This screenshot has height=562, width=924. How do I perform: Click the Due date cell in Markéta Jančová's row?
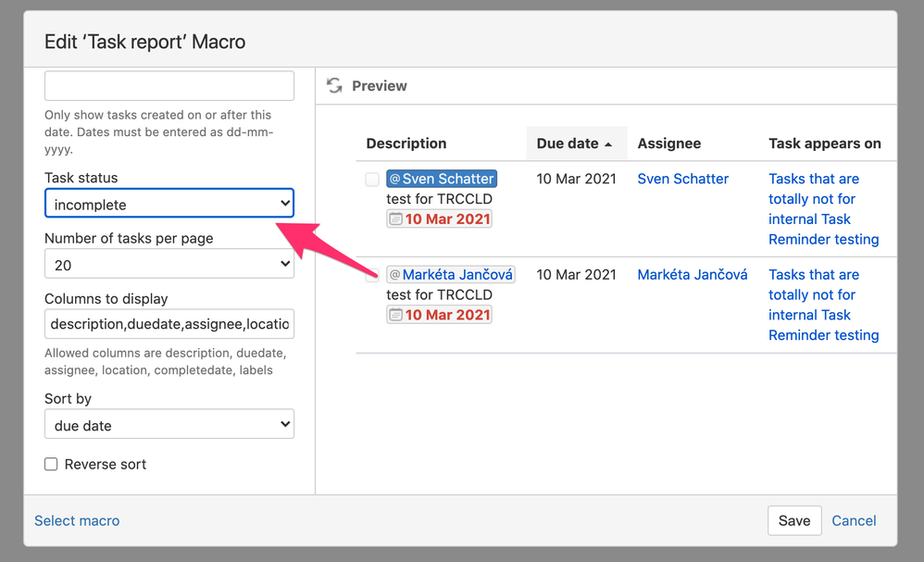(x=576, y=275)
